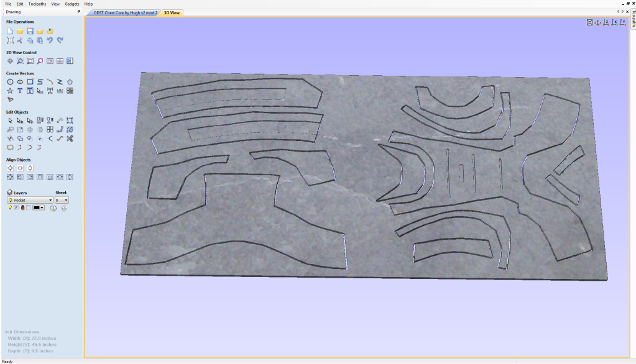Open the Help menu
The image size is (636, 364).
pos(88,4)
